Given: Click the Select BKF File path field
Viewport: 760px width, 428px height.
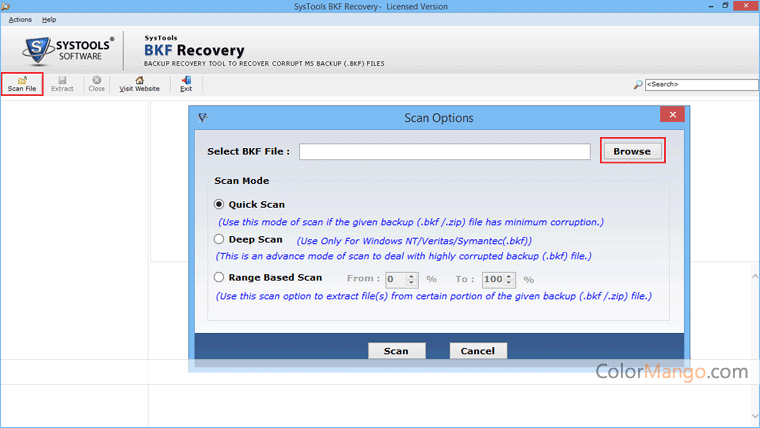Looking at the screenshot, I should pos(444,152).
